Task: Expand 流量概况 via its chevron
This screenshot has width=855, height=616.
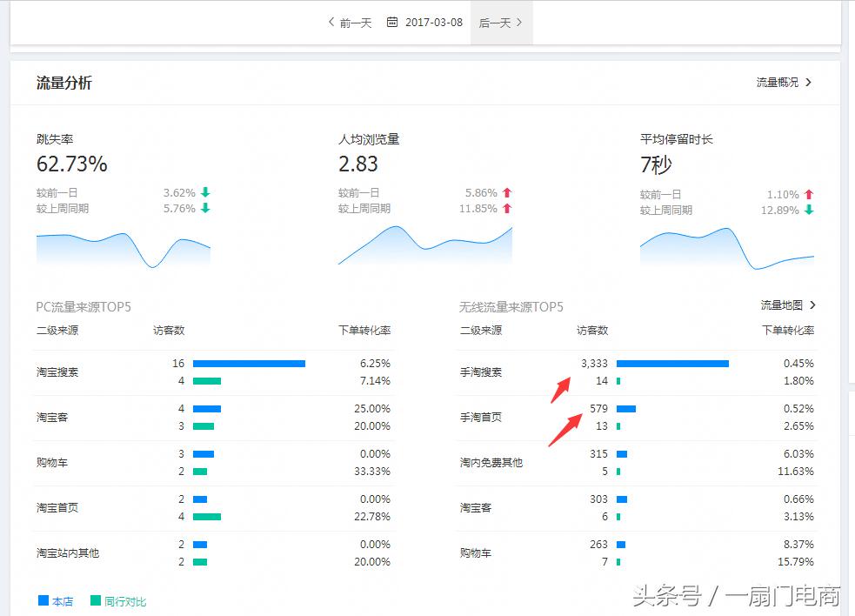Action: tap(809, 82)
